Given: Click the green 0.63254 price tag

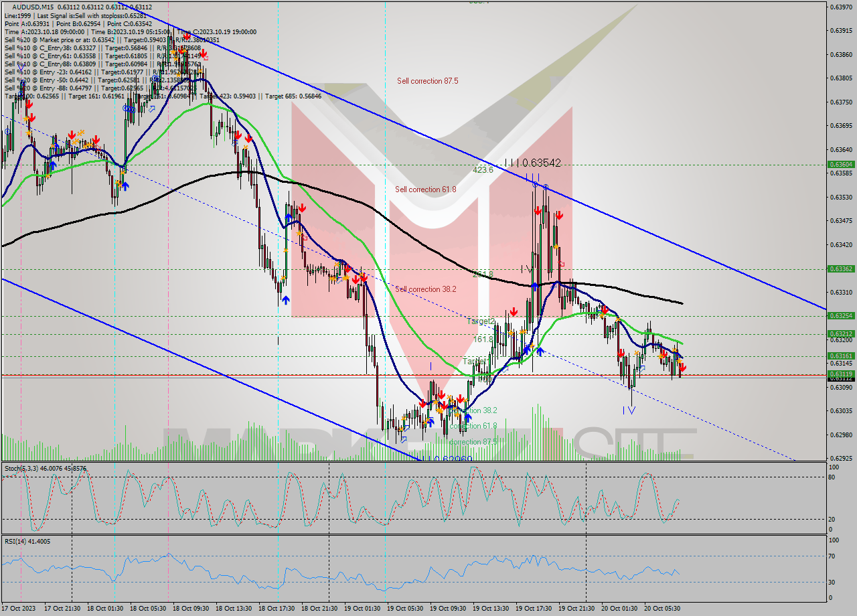Looking at the screenshot, I should (841, 315).
